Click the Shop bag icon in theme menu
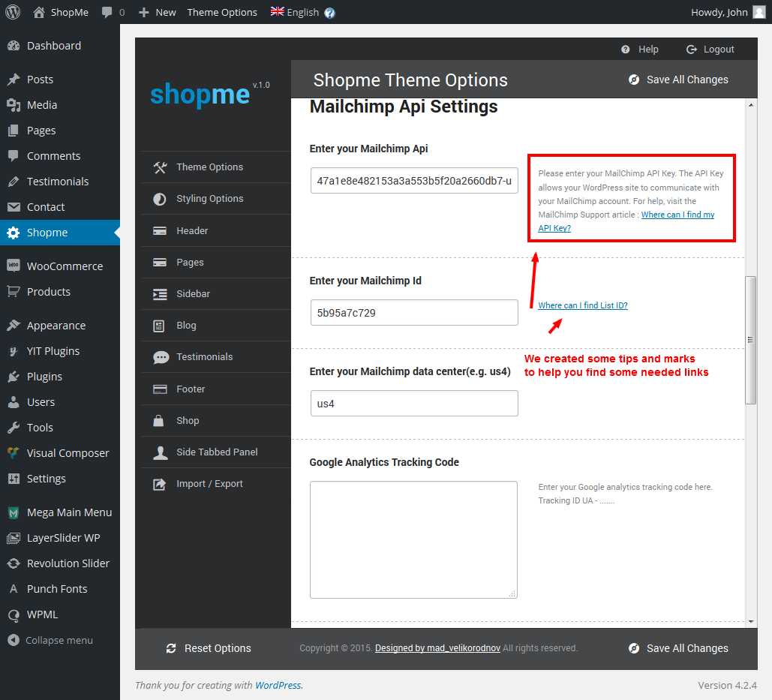 pos(159,421)
